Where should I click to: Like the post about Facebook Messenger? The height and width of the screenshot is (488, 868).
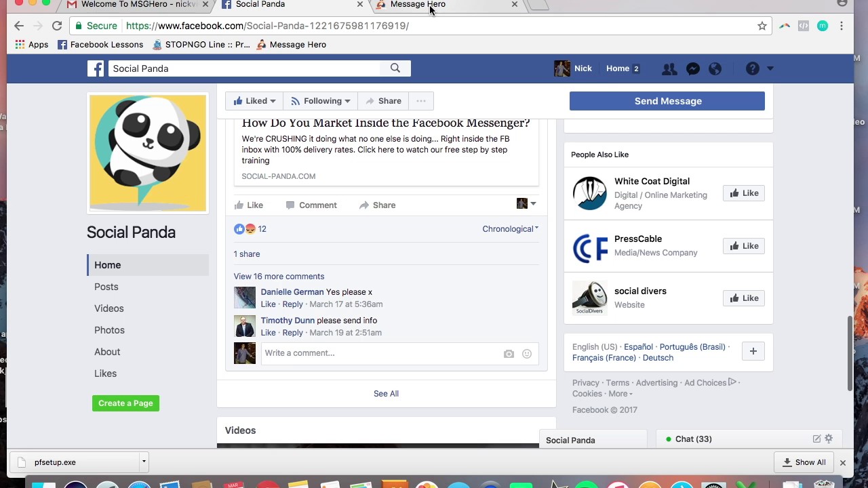248,205
